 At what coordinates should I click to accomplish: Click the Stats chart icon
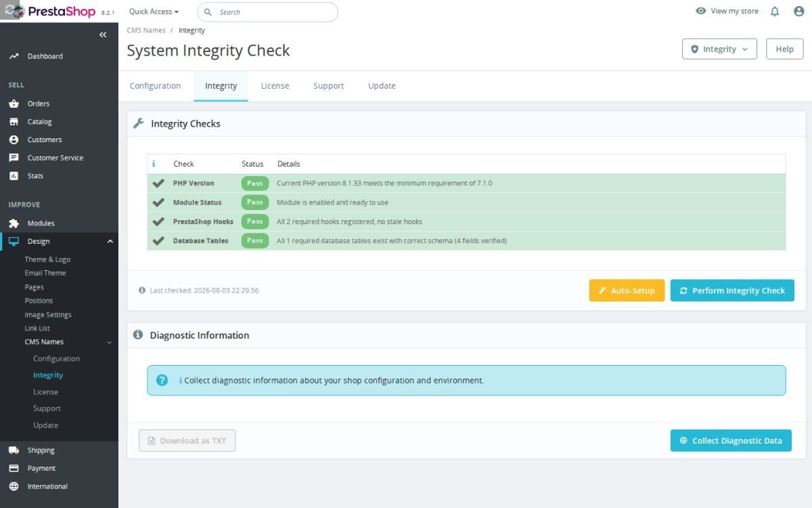coord(14,176)
